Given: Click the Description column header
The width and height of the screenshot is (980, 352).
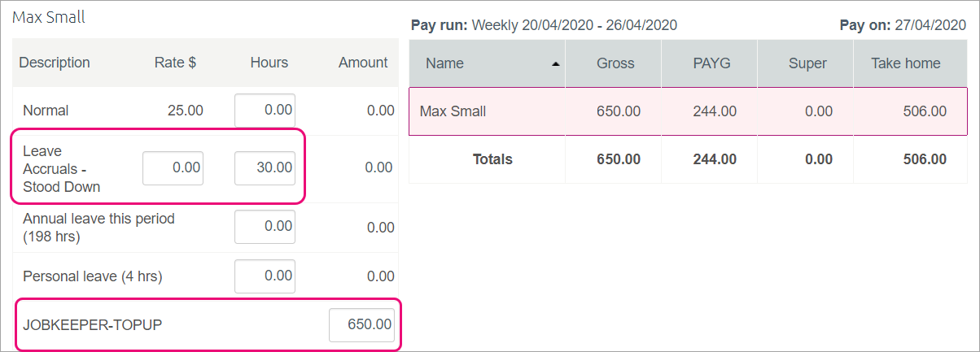Looking at the screenshot, I should (x=55, y=63).
